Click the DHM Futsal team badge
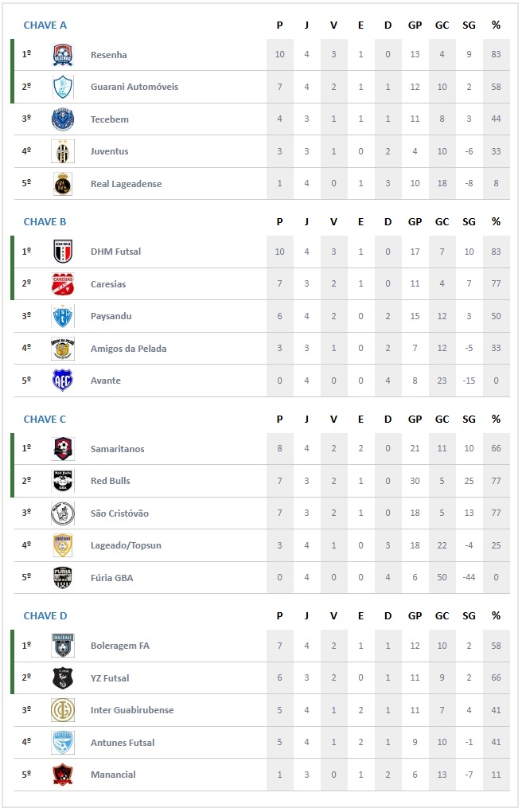Screen dimensions: 522x812 pos(63,252)
